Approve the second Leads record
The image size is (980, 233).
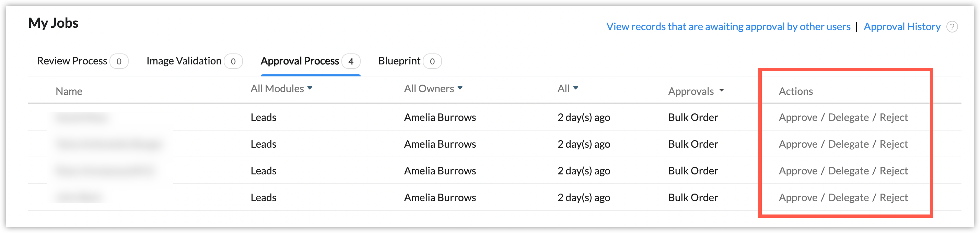click(798, 144)
